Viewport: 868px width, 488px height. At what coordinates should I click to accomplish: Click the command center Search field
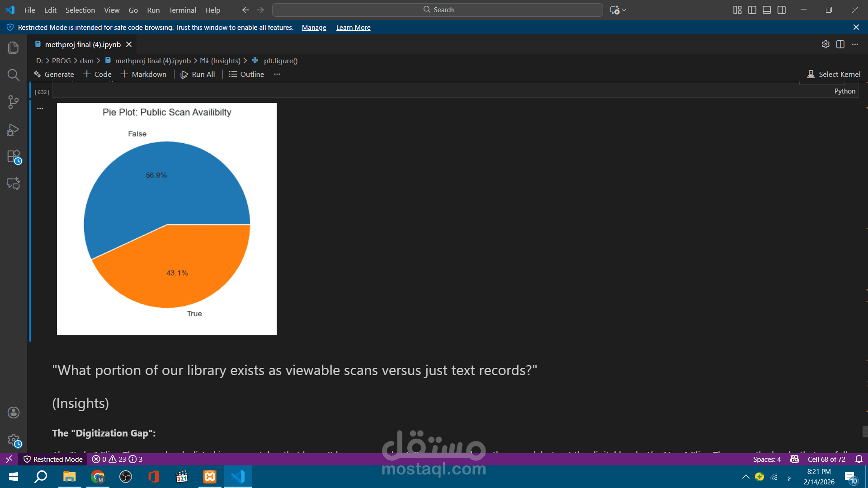pos(438,10)
